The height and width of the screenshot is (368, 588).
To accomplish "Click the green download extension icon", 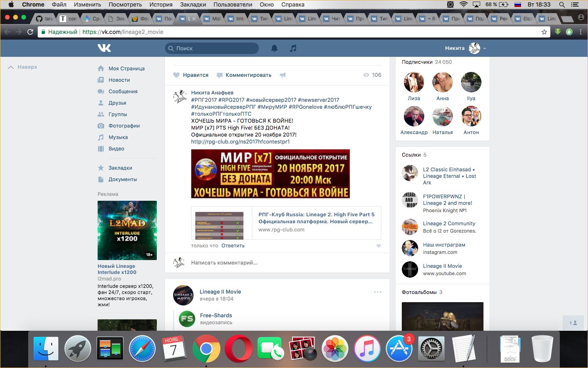I will [558, 32].
